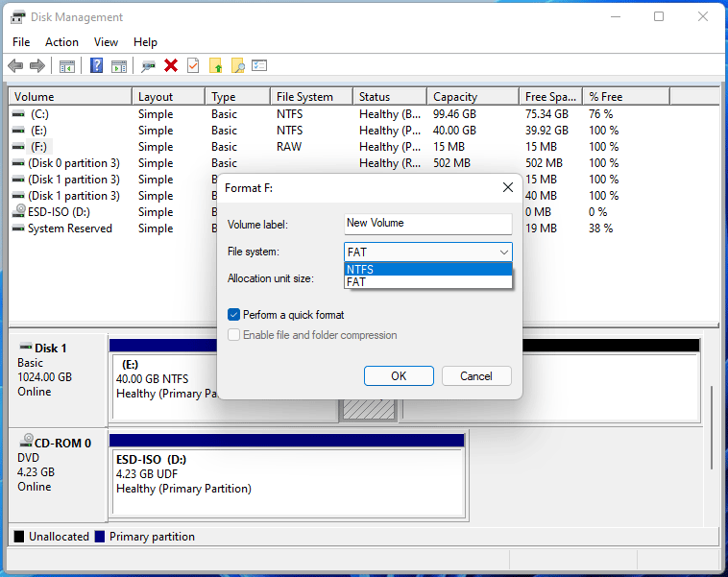Click the 75.34 GB free space cell
This screenshot has height=577, width=728.
coord(546,114)
